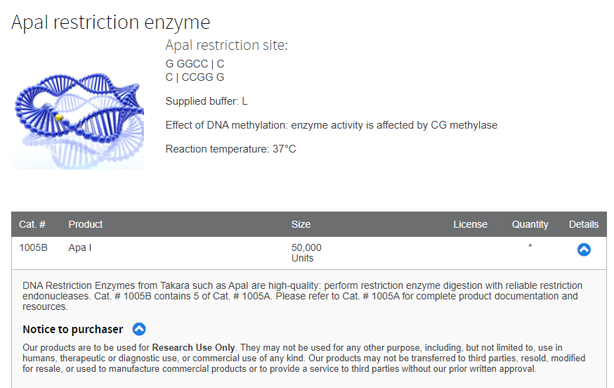Click the Cat. # column header
This screenshot has width=614, height=388.
pyautogui.click(x=32, y=224)
